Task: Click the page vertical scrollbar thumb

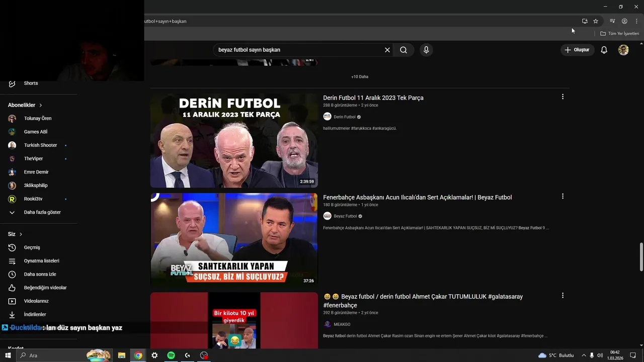Action: click(641, 257)
